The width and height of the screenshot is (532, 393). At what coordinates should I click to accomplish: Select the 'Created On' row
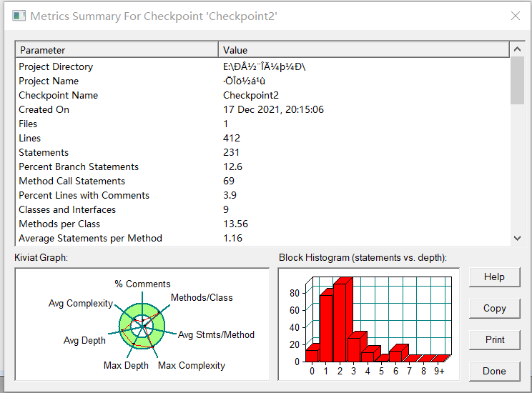(263, 109)
